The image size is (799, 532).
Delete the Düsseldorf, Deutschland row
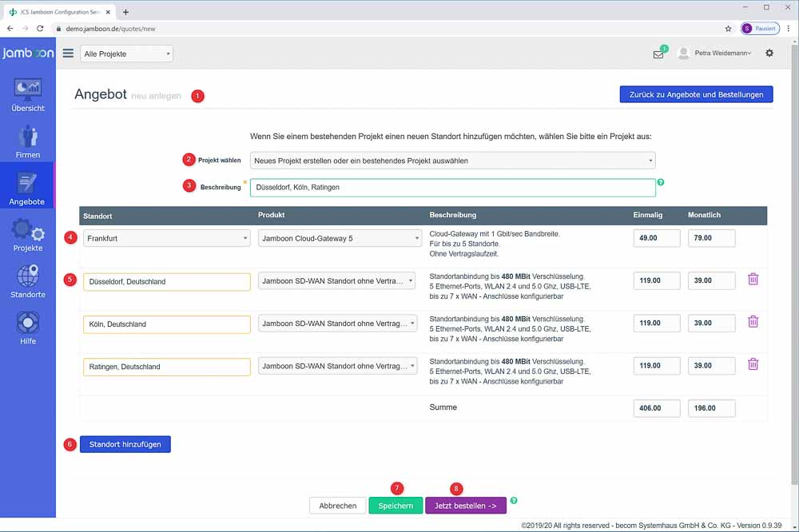753,280
